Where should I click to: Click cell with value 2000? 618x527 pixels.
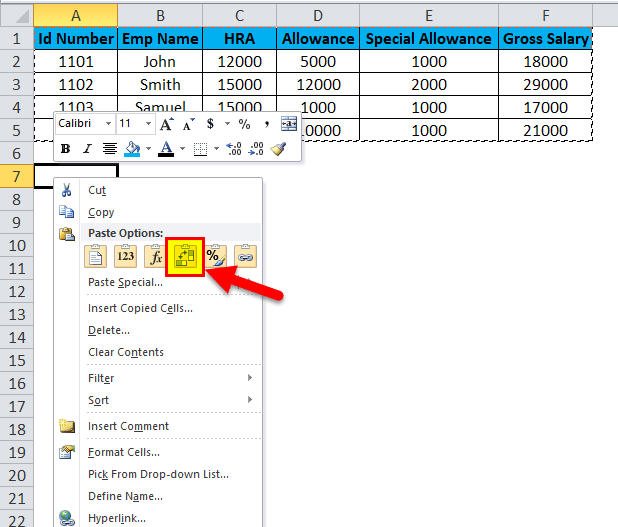[x=429, y=84]
